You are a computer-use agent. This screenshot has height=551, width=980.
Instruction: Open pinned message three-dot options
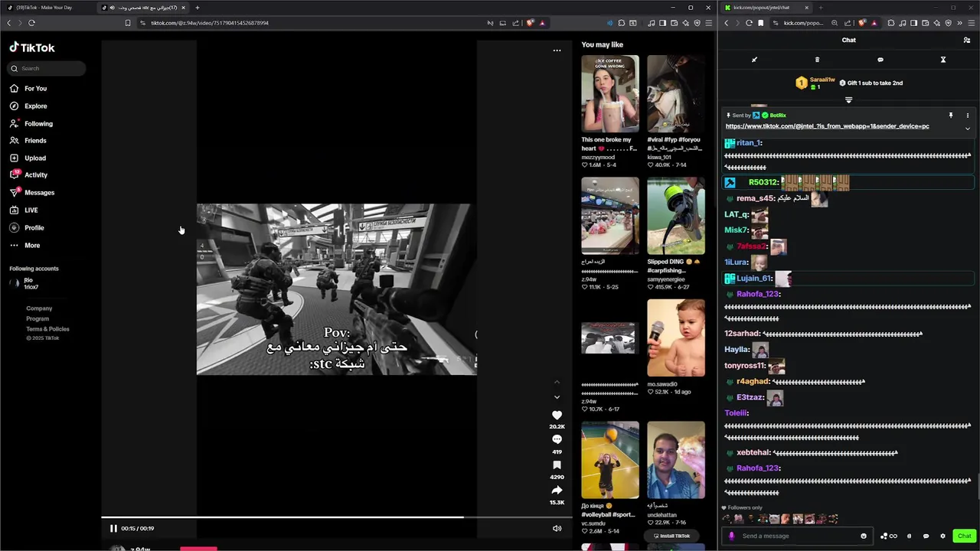click(x=968, y=116)
